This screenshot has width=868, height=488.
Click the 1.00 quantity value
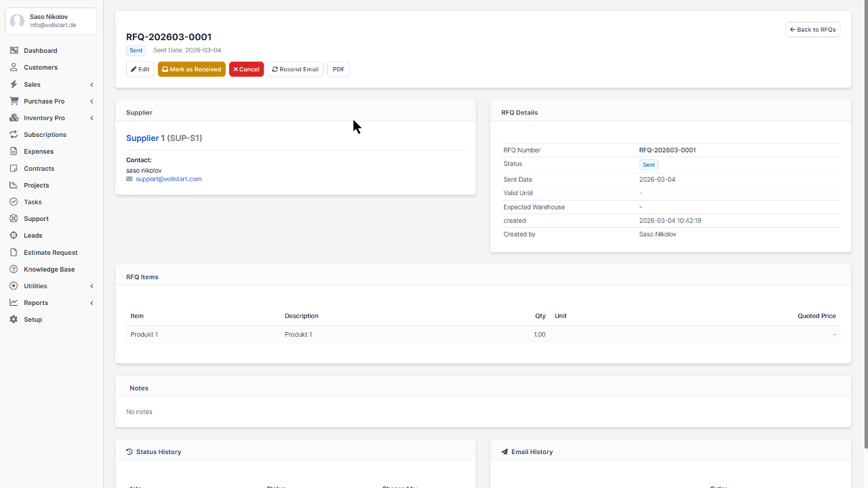point(540,335)
